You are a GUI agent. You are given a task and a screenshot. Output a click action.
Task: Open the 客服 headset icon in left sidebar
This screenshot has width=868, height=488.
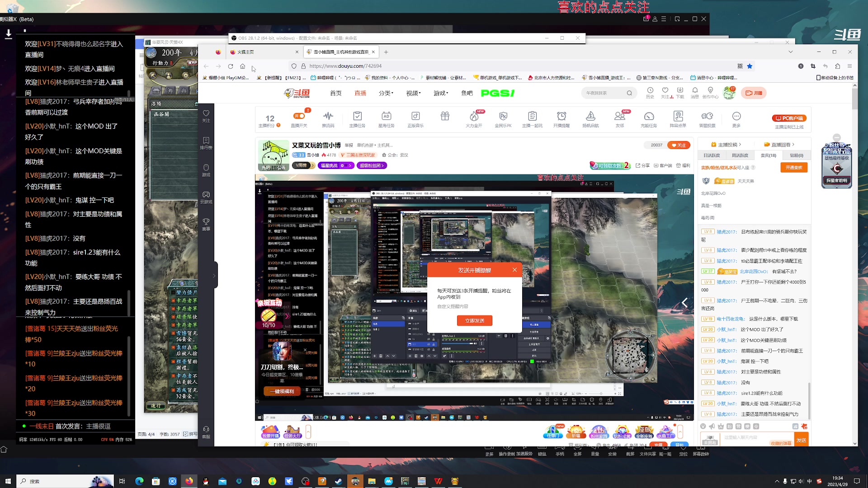point(206,429)
